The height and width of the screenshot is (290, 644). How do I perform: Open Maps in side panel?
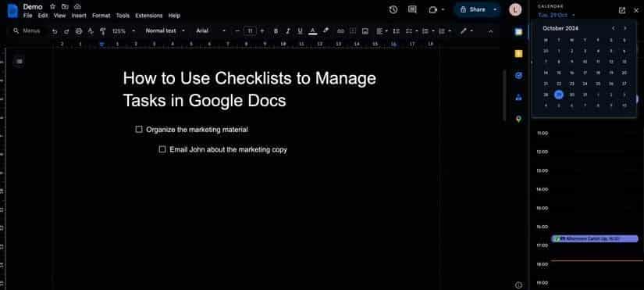(519, 119)
